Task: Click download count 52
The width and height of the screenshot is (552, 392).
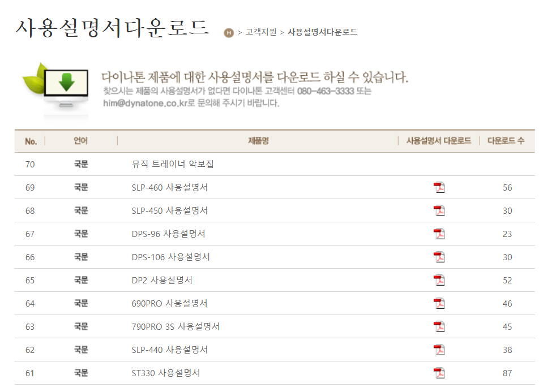Action: 507,281
